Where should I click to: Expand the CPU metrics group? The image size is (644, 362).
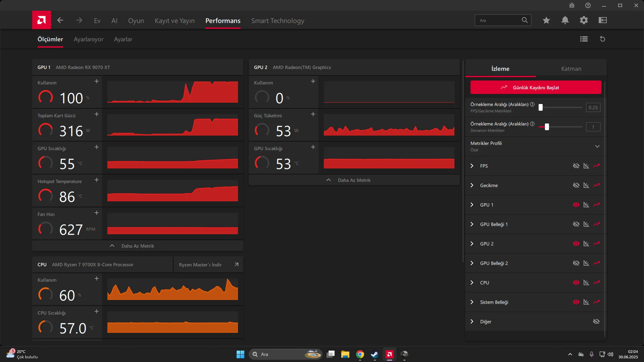coord(472,282)
